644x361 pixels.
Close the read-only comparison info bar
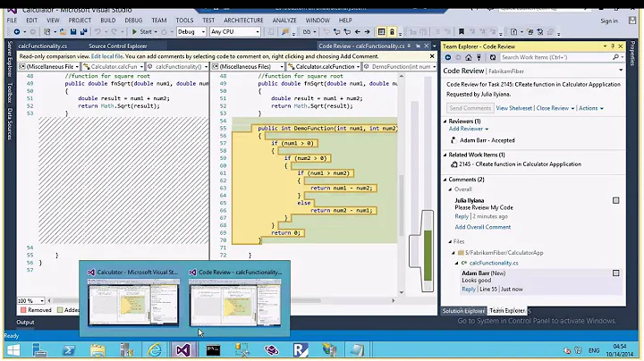click(432, 56)
